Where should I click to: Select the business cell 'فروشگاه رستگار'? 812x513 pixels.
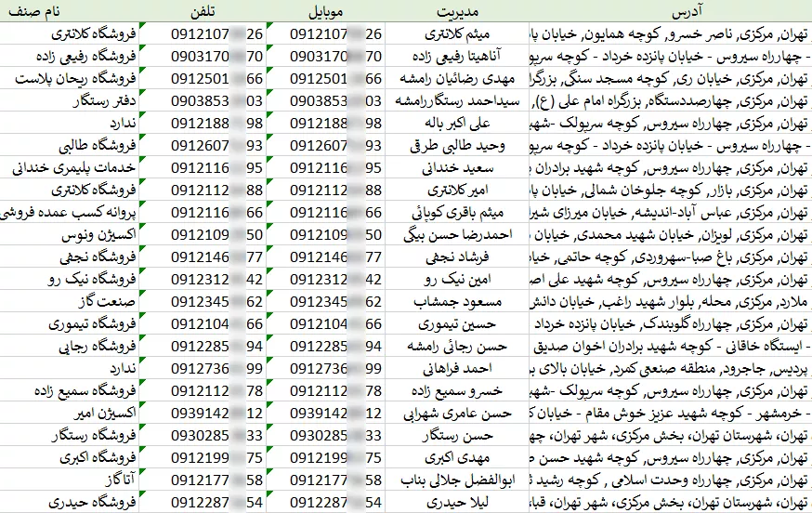pos(70,435)
